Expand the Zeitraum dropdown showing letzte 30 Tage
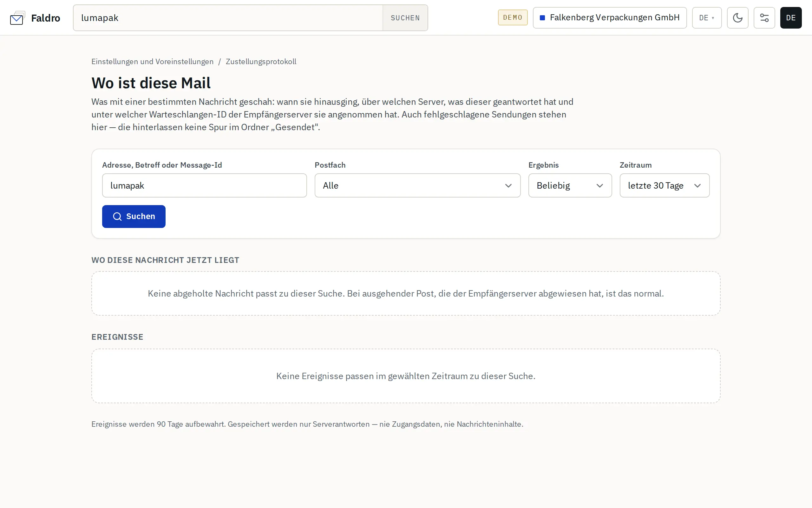The height and width of the screenshot is (508, 812). click(x=665, y=185)
